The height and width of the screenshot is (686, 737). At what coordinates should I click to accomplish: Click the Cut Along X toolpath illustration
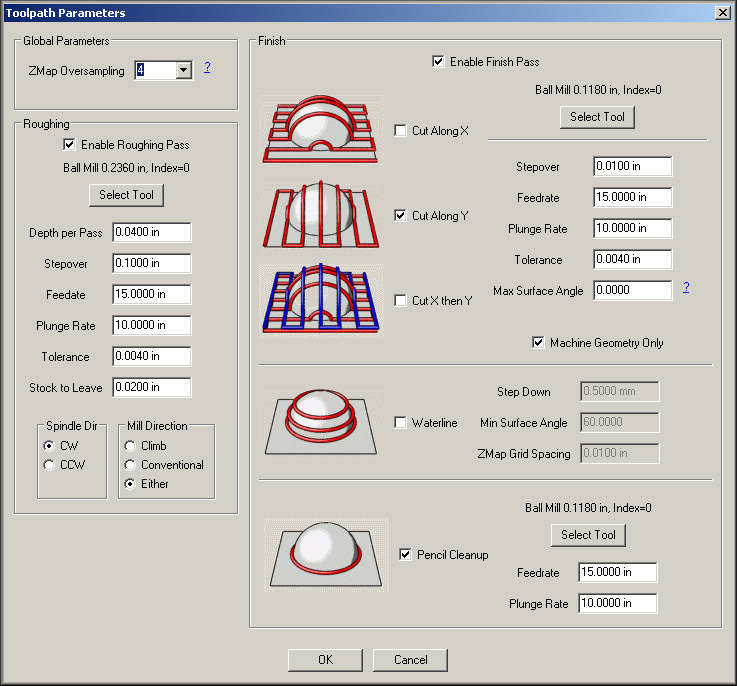(322, 130)
